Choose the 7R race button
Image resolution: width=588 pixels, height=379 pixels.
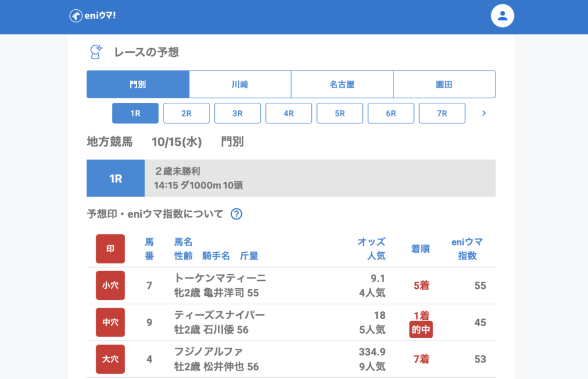tap(442, 114)
